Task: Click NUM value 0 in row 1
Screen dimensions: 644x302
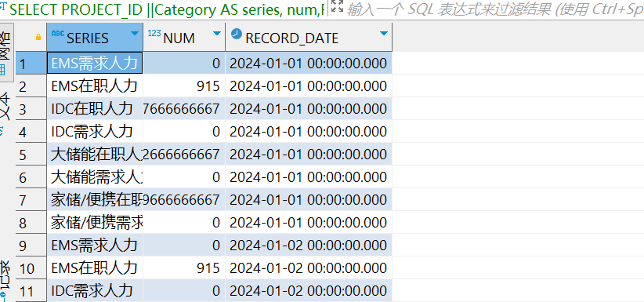Action: (x=184, y=63)
